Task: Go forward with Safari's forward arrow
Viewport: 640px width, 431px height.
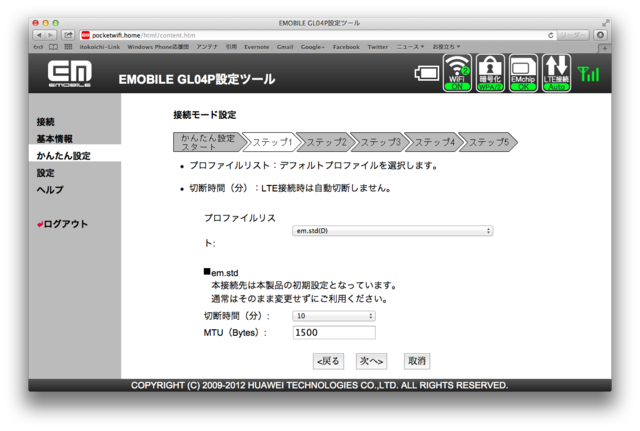Action: (x=51, y=35)
